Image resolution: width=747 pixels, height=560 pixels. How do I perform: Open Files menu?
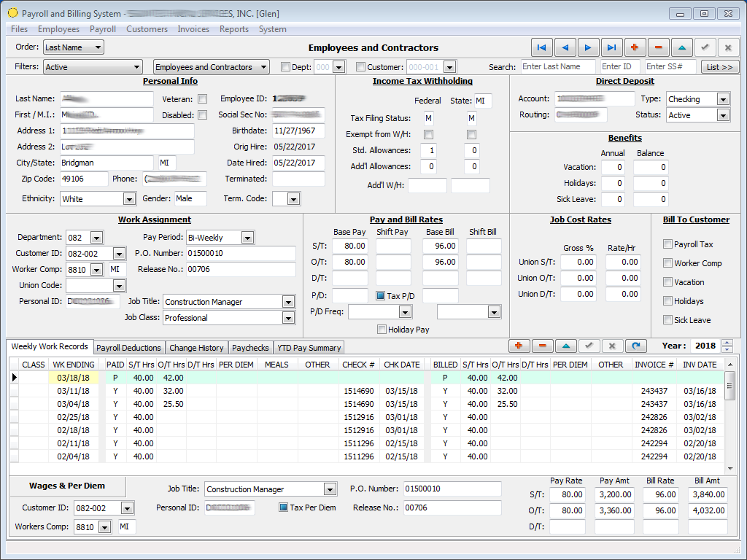[x=19, y=29]
